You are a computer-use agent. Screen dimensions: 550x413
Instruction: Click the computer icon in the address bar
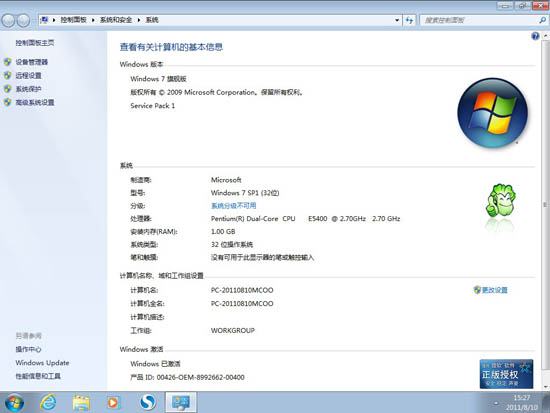tap(44, 20)
